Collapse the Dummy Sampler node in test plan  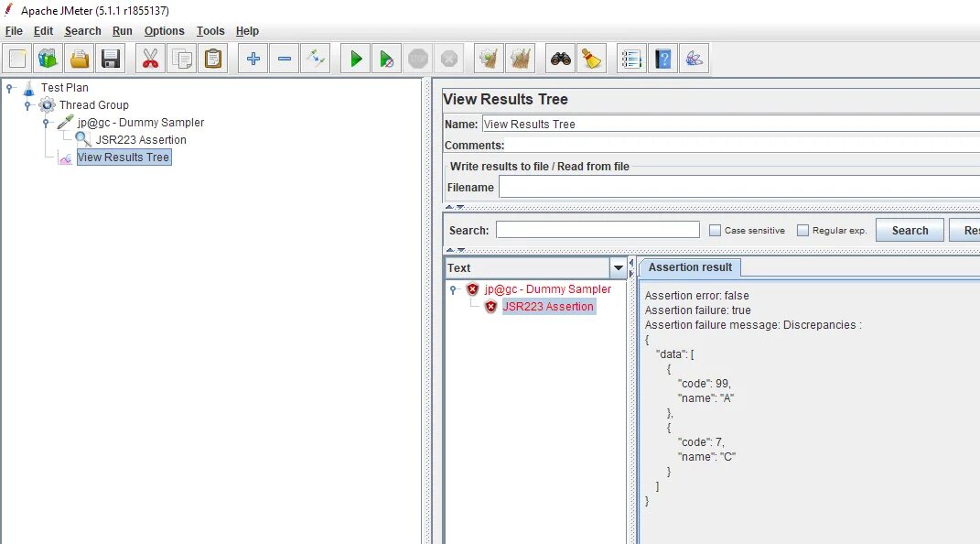coord(46,124)
